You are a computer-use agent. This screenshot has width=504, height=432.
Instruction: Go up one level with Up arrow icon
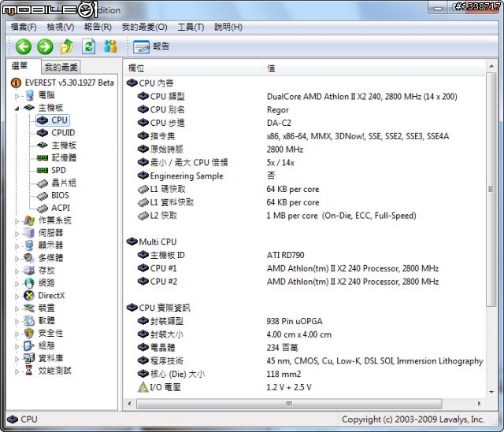[66, 46]
